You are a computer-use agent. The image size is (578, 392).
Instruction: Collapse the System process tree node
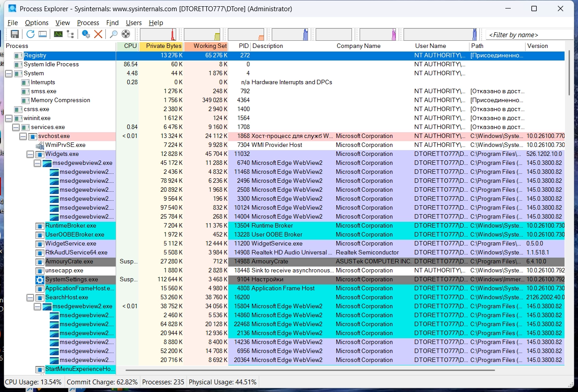click(9, 73)
